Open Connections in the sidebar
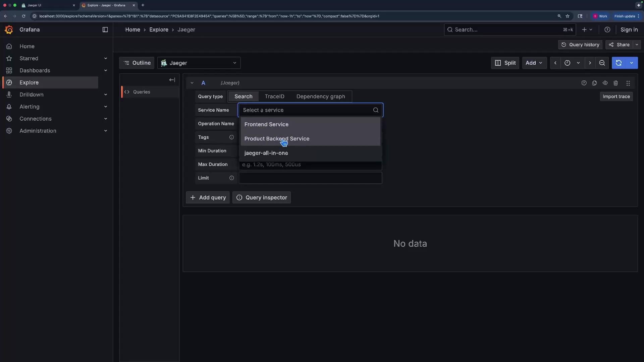 pos(36,119)
